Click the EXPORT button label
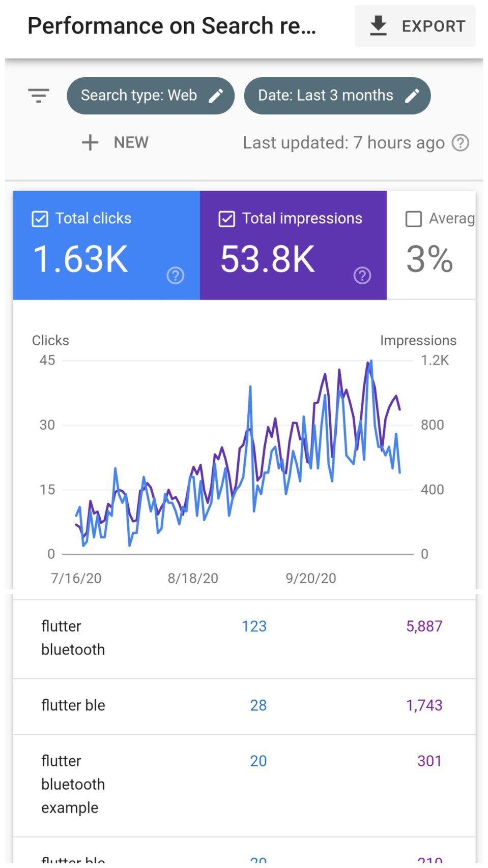488x868 pixels. [x=433, y=26]
